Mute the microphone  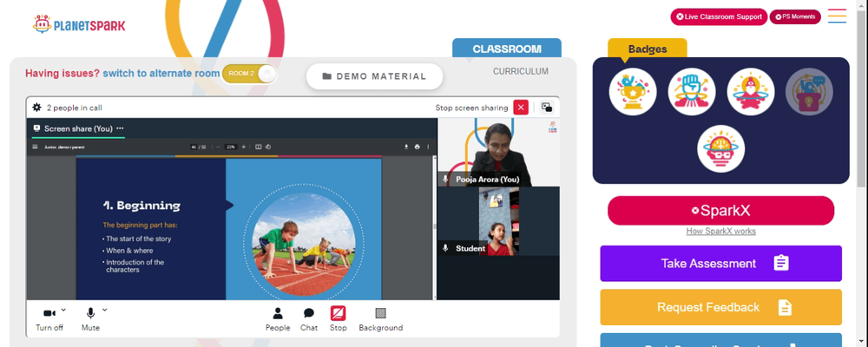pyautogui.click(x=90, y=319)
